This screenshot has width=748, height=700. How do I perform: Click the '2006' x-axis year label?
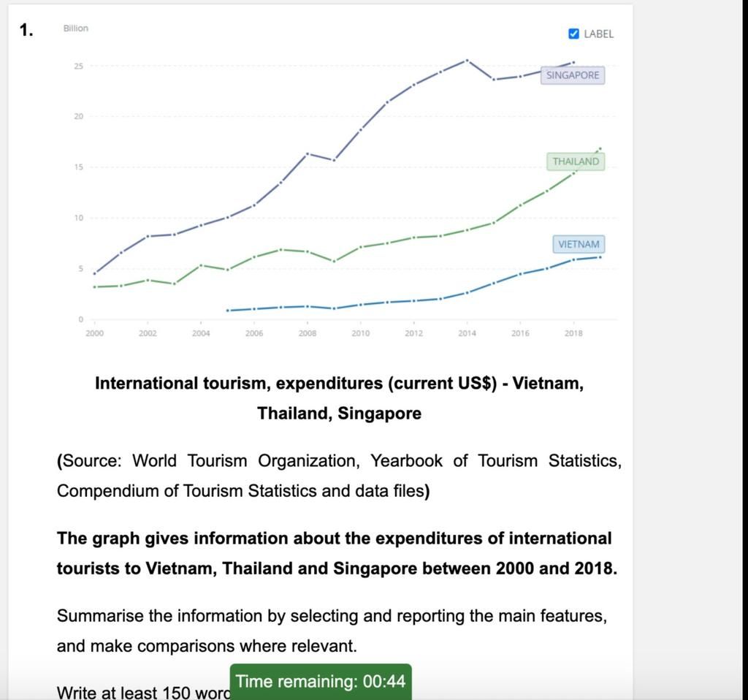[x=254, y=333]
